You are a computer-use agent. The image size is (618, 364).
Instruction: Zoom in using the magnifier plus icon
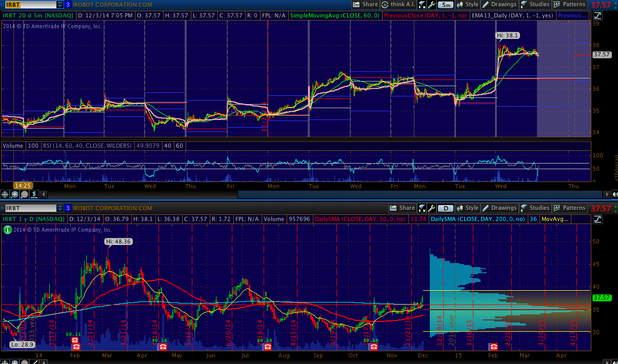point(15,194)
